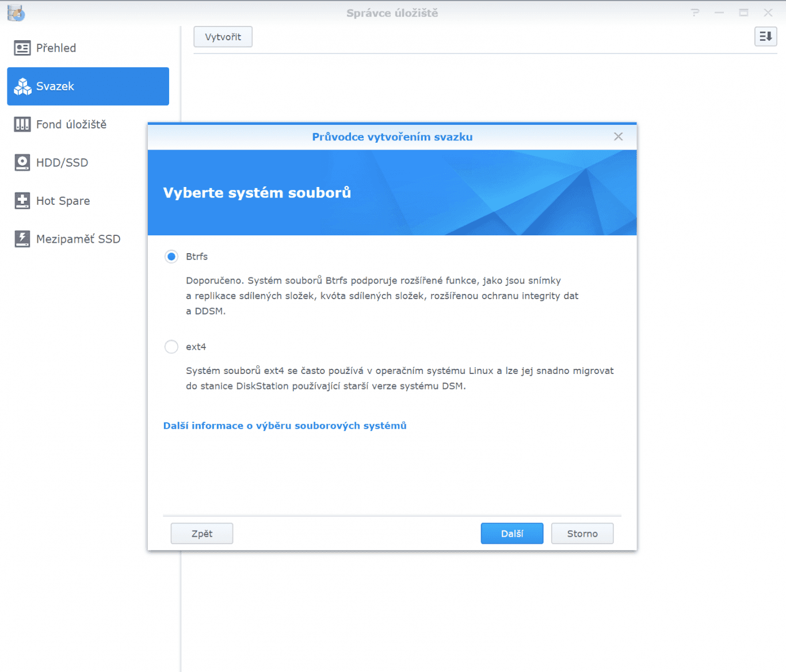Screen dimensions: 786x672
Task: Click the Btrfs label text
Action: (x=197, y=257)
